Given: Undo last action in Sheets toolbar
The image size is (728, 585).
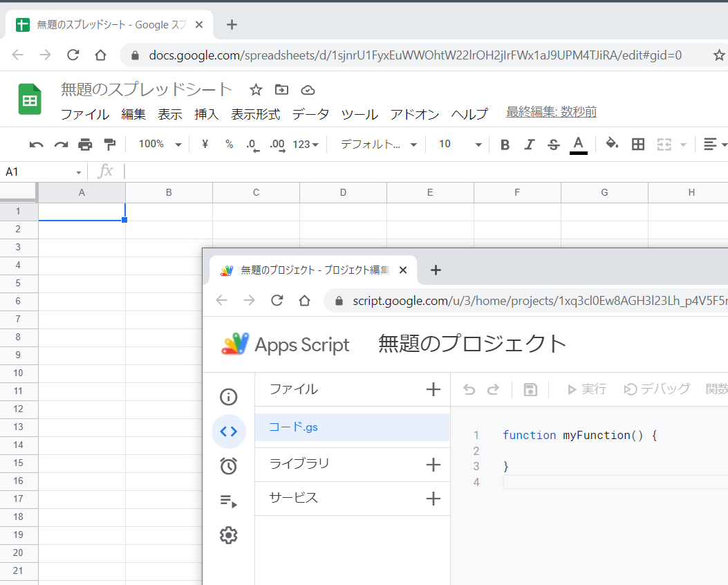Looking at the screenshot, I should 36,145.
